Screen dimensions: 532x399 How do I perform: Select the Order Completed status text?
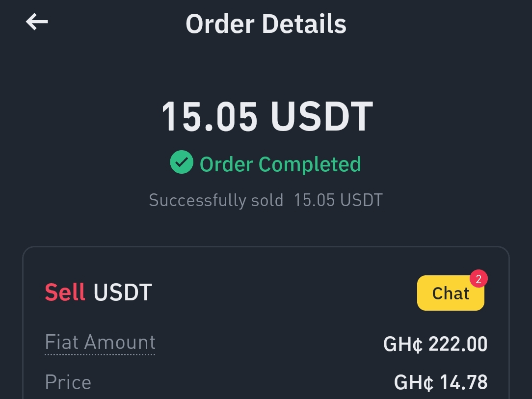pos(280,164)
